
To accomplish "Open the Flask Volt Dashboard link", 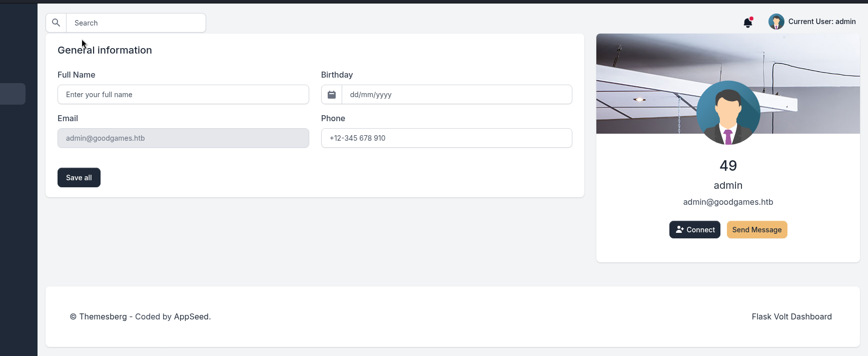I will point(791,317).
